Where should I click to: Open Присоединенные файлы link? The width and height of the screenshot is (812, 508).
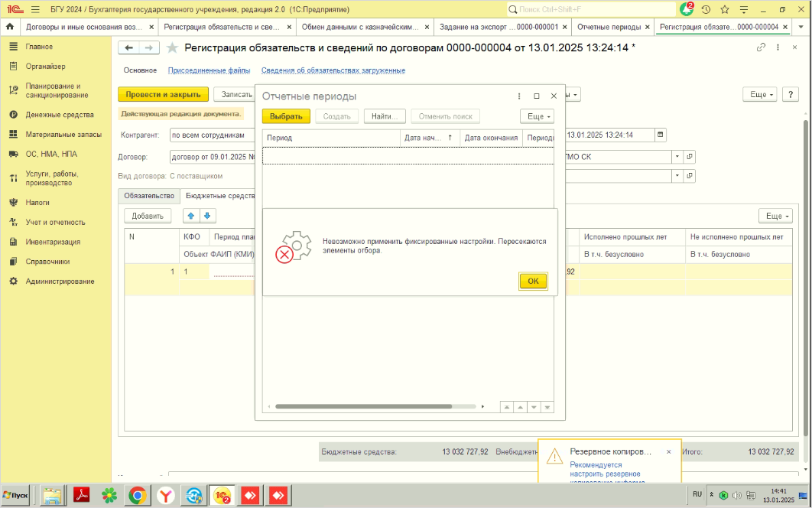(x=209, y=70)
